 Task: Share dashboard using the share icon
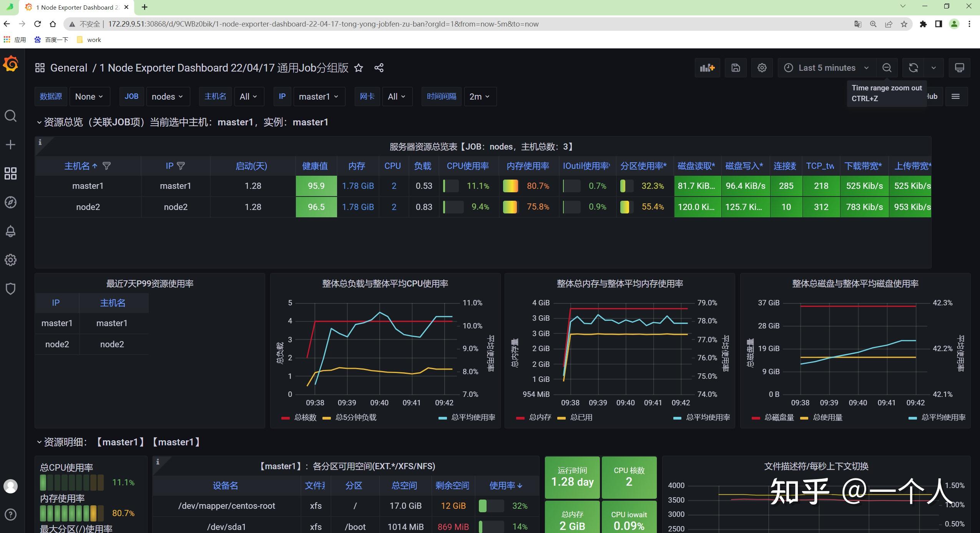tap(379, 68)
